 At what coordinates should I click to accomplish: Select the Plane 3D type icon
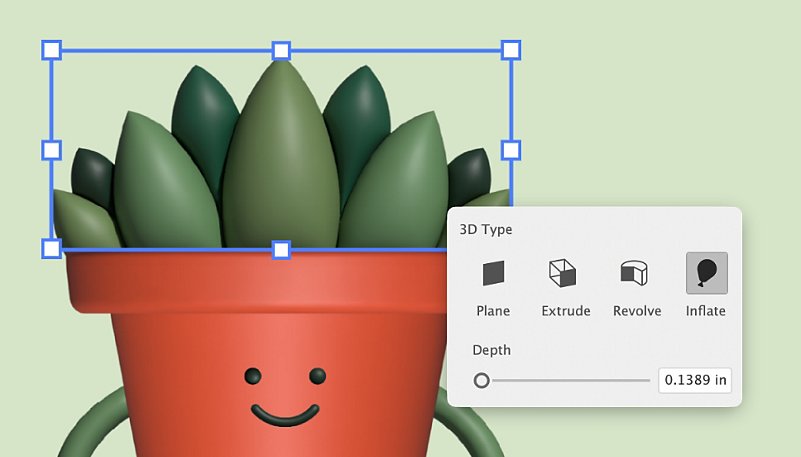pyautogui.click(x=493, y=273)
